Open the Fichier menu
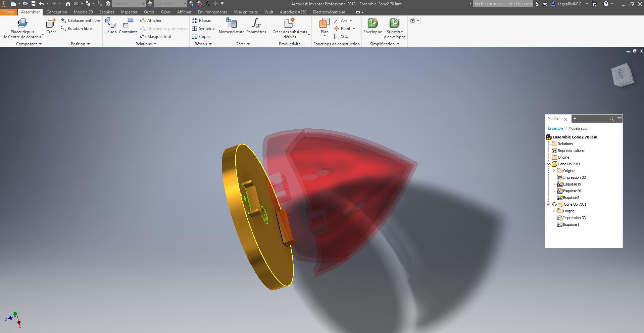 pos(8,12)
